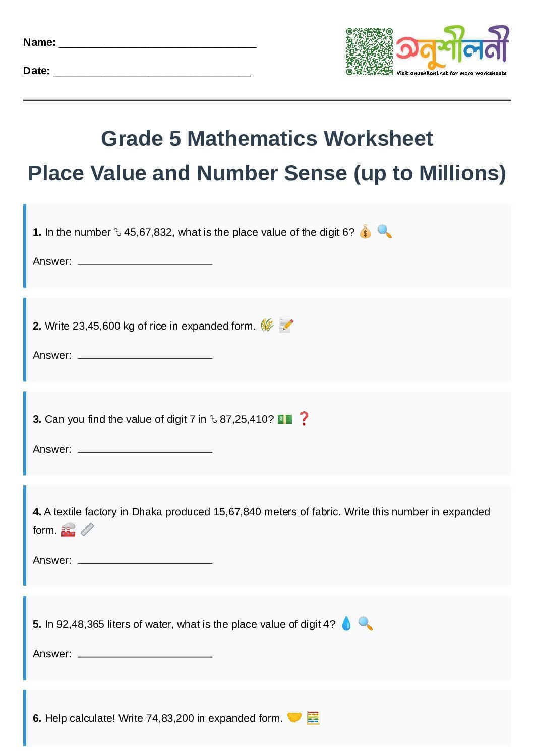The image size is (534, 756).
Task: Click the banknote emoji in question 3
Action: click(285, 419)
